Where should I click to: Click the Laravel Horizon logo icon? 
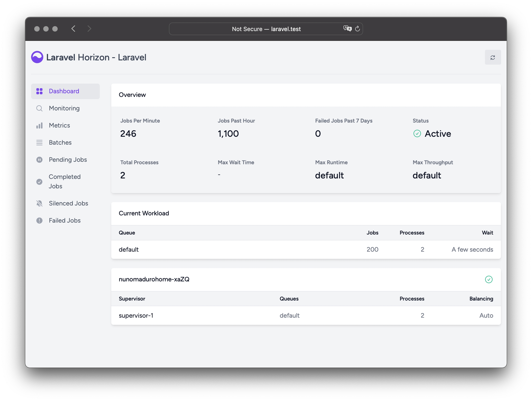pyautogui.click(x=37, y=57)
